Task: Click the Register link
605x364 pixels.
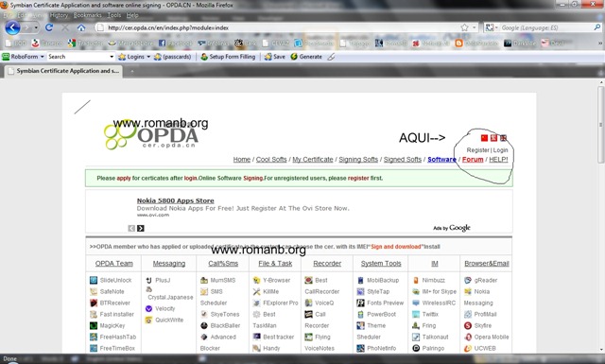Action: click(477, 150)
